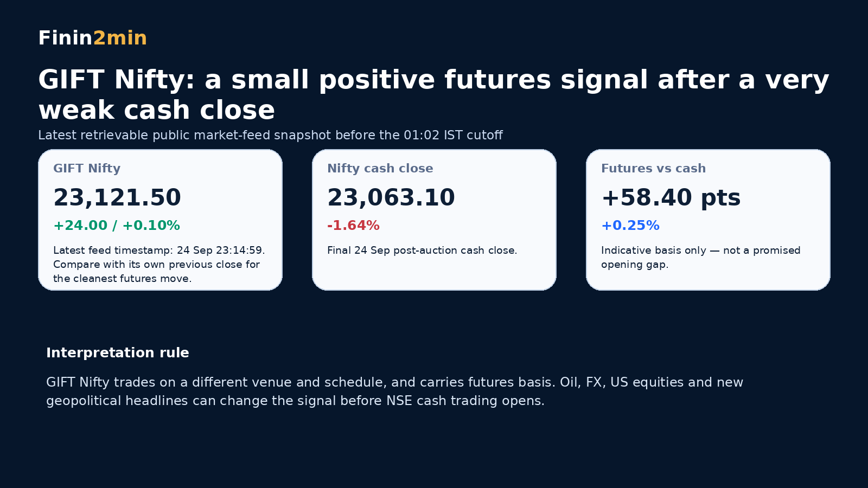Click the interpretation paragraph about NSE cash
Screen dimensions: 868x488
(394, 391)
